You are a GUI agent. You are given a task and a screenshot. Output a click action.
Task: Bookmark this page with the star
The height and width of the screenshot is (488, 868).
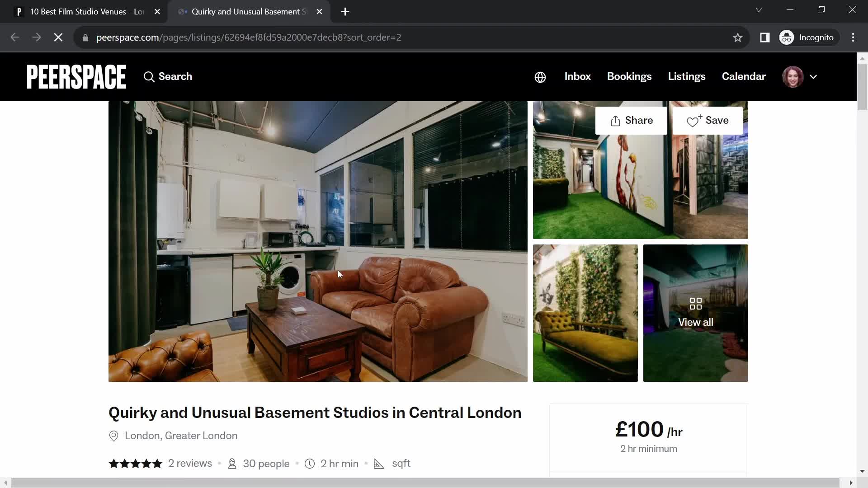[738, 38]
